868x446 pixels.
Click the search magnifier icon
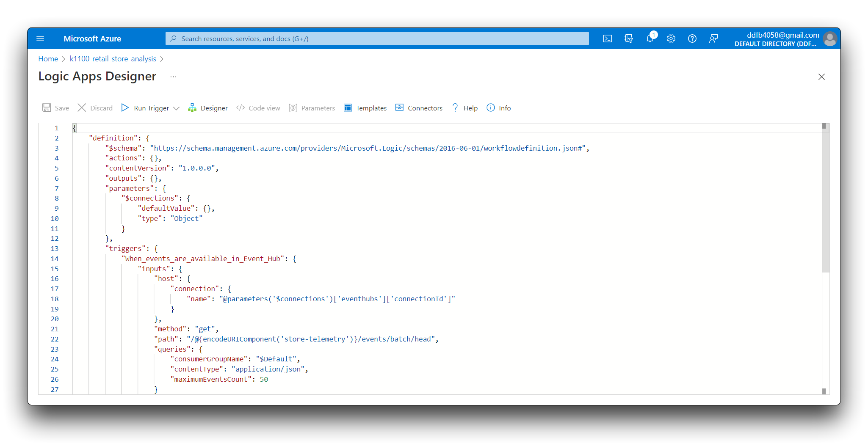tap(173, 39)
